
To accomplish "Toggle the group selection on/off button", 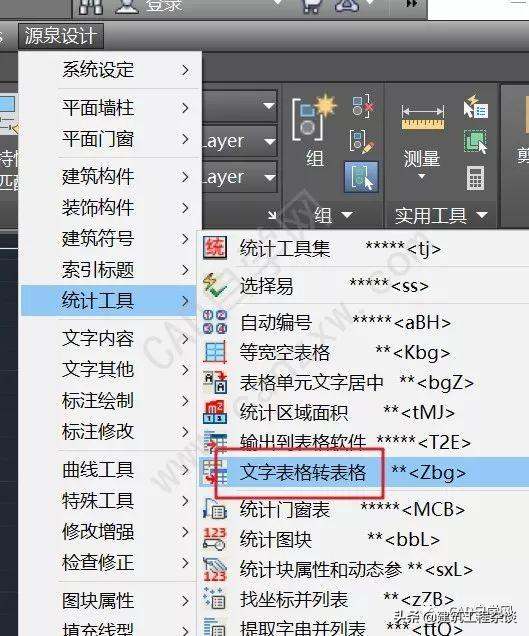I will (x=361, y=176).
